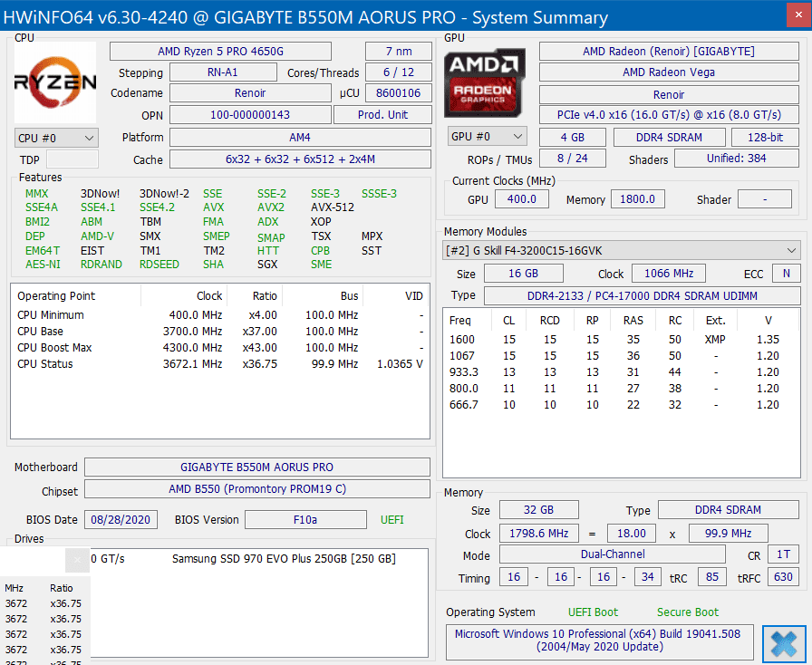This screenshot has height=665, width=812.
Task: Click the OPN 100-000000143 field
Action: 250,114
